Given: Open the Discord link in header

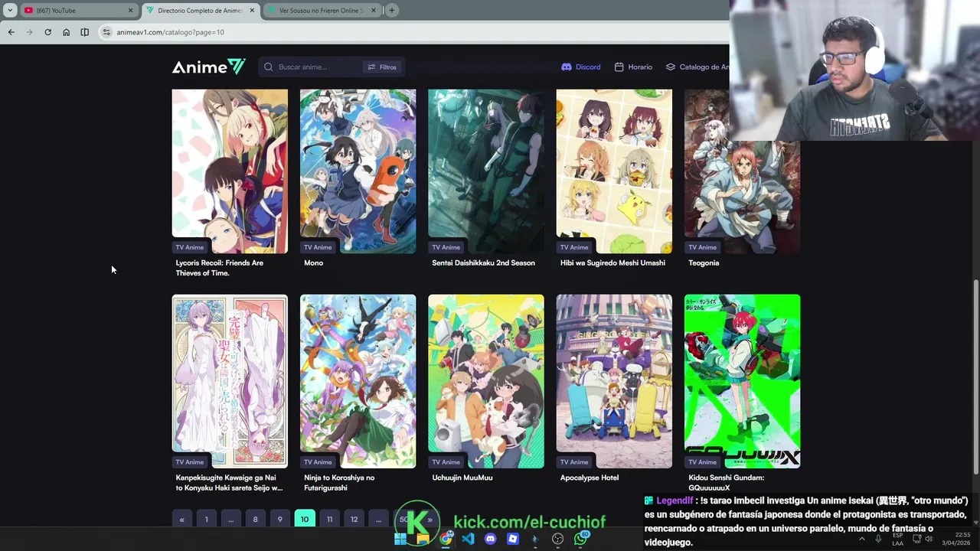Looking at the screenshot, I should point(581,67).
